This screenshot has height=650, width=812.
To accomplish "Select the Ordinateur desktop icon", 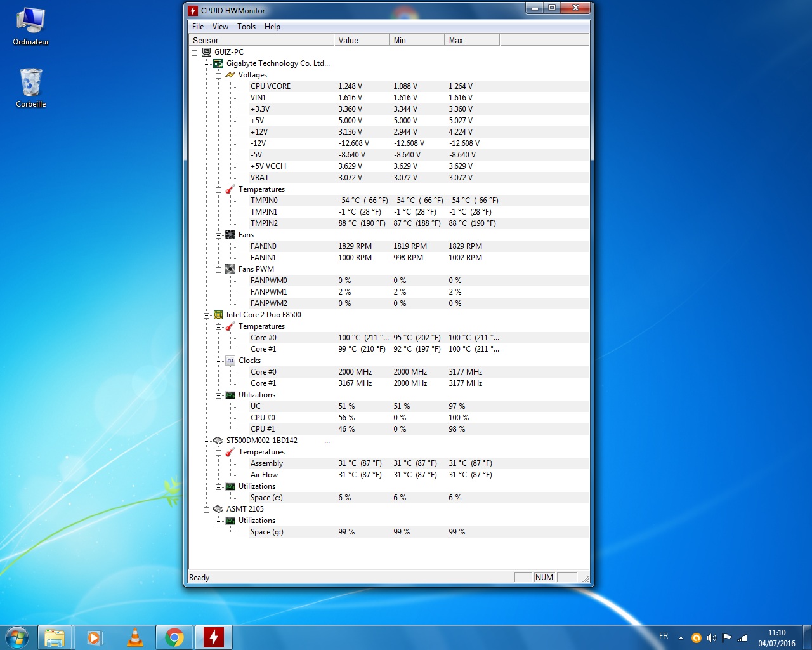I will pyautogui.click(x=30, y=27).
